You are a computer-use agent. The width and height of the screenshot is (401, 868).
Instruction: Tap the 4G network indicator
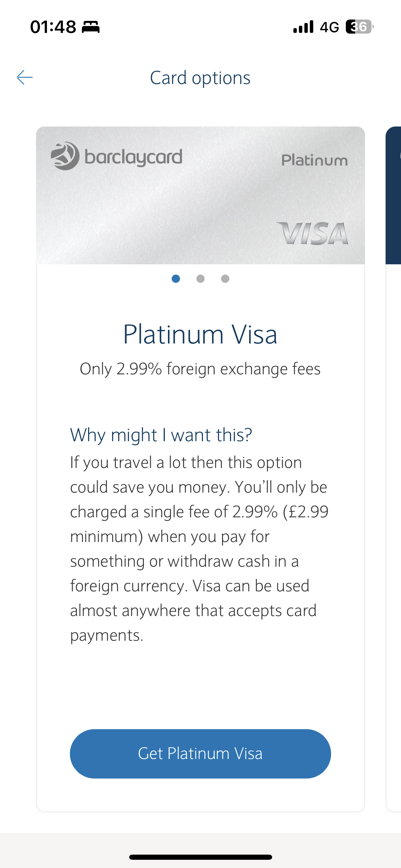(x=329, y=27)
